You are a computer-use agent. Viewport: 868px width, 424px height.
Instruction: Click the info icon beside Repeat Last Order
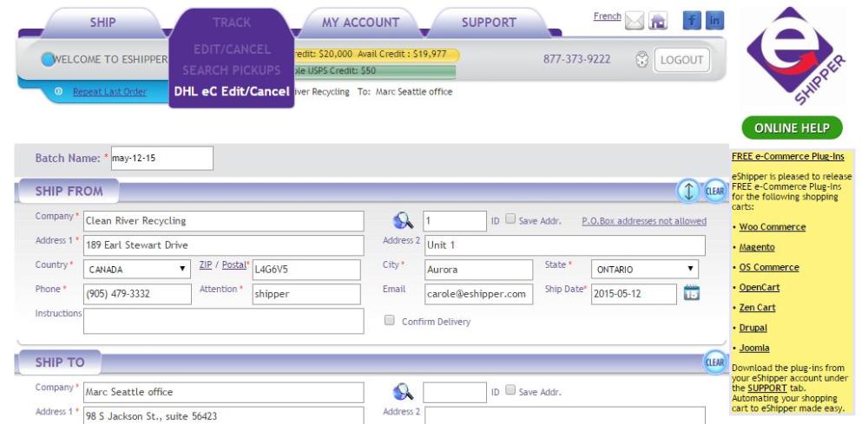point(59,92)
